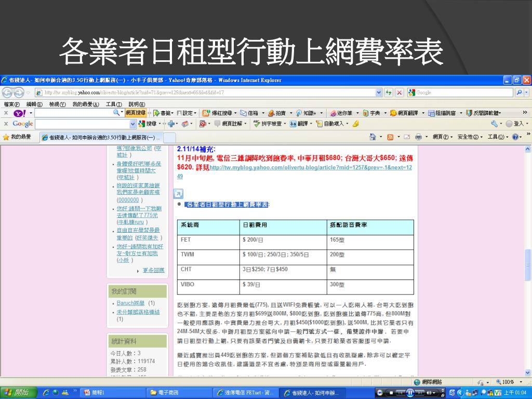Click the Windows 開始 Start button
The image size is (532, 399).
tap(18, 393)
